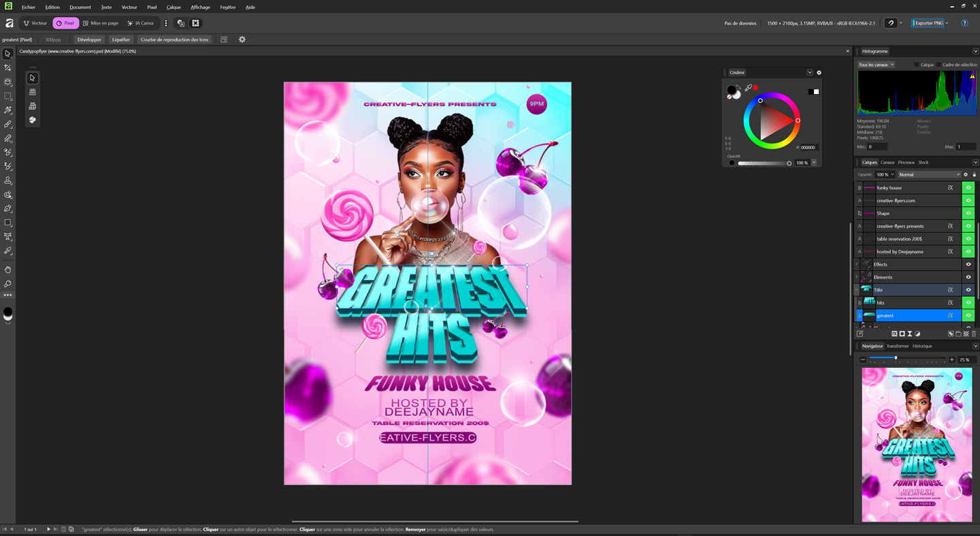Open the blend mode dropdown set to Normal
980x536 pixels.
pos(929,174)
